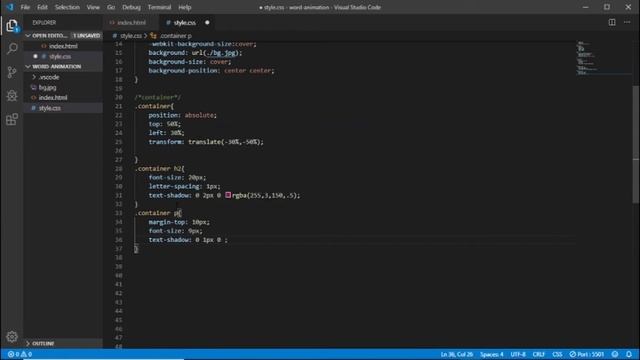Click the "/*container*/" comment on line 20

click(x=158, y=97)
